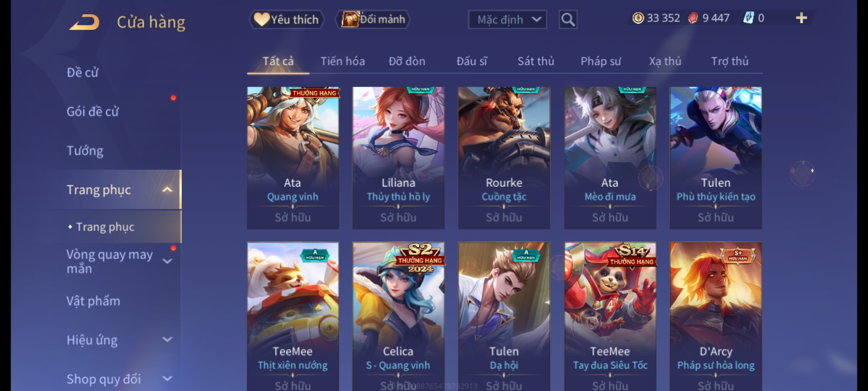Open the Mặc định sort dropdown
This screenshot has height=391, width=868.
tap(507, 20)
